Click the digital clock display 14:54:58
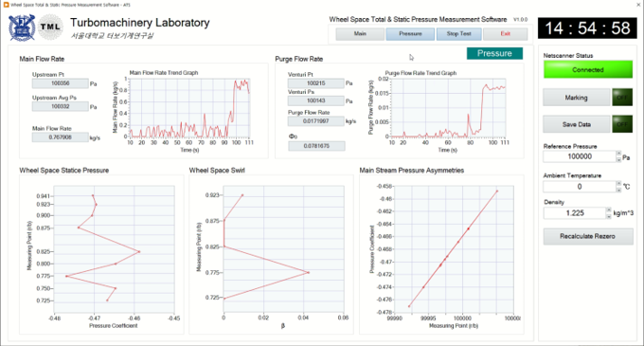The width and height of the screenshot is (644, 346). click(587, 28)
